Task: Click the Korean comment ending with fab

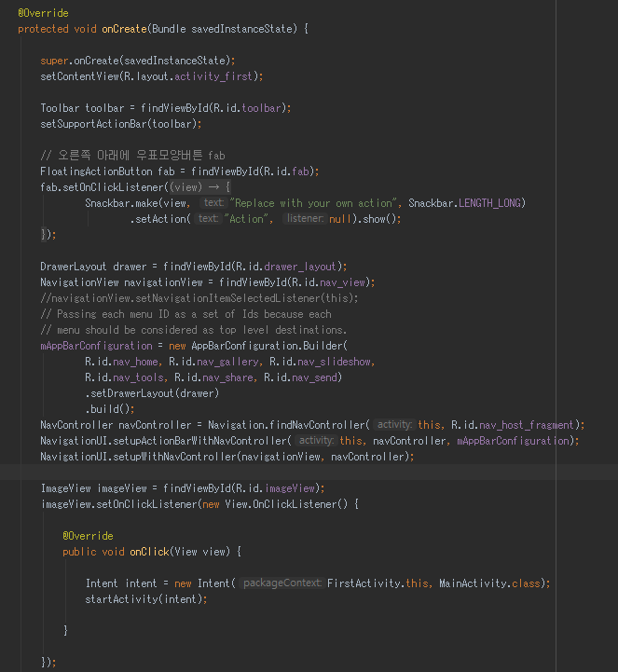Action: pos(132,156)
